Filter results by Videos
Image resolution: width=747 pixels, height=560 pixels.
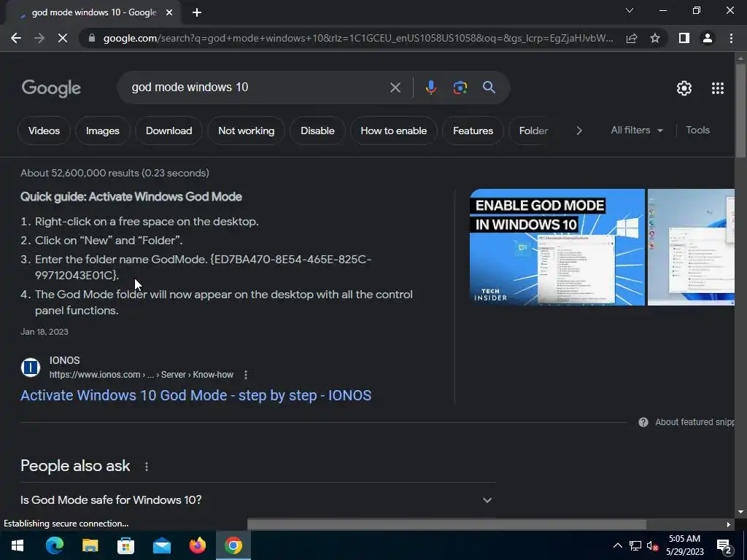[x=44, y=131]
